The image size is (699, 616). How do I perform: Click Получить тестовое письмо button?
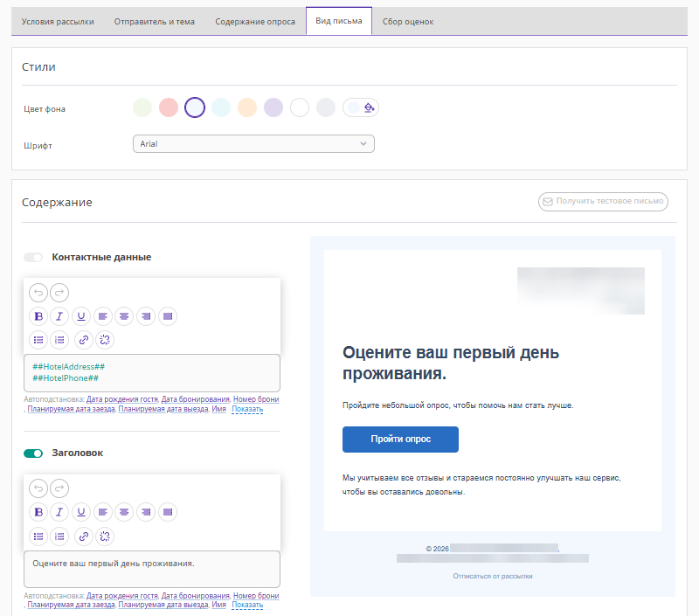pos(603,201)
